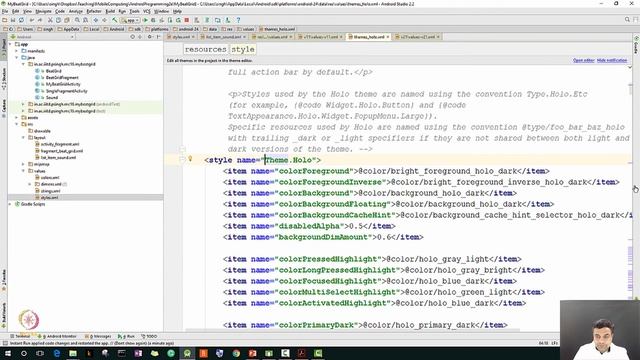Click the Redo toolbar icon
Image resolution: width=640 pixels, height=360 pixels.
click(40, 20)
